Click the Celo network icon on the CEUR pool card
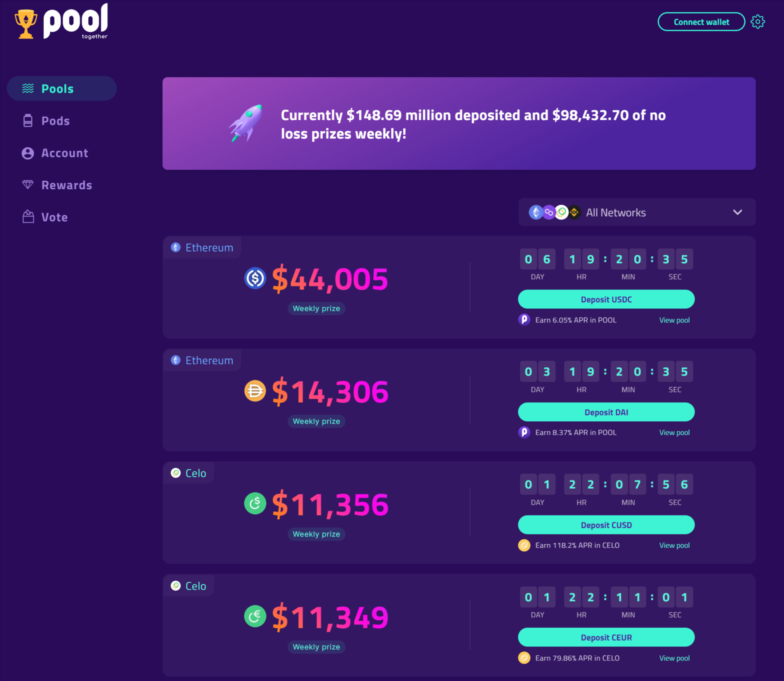The width and height of the screenshot is (784, 681). pos(176,585)
